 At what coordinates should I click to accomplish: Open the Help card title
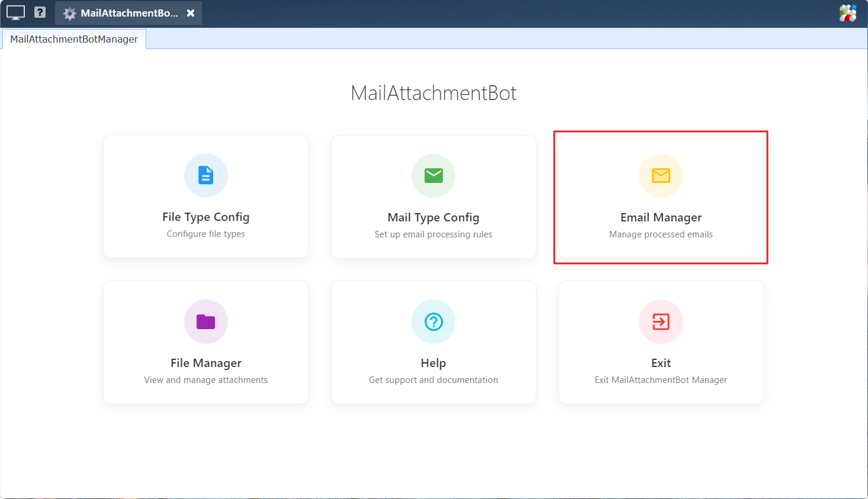point(433,363)
